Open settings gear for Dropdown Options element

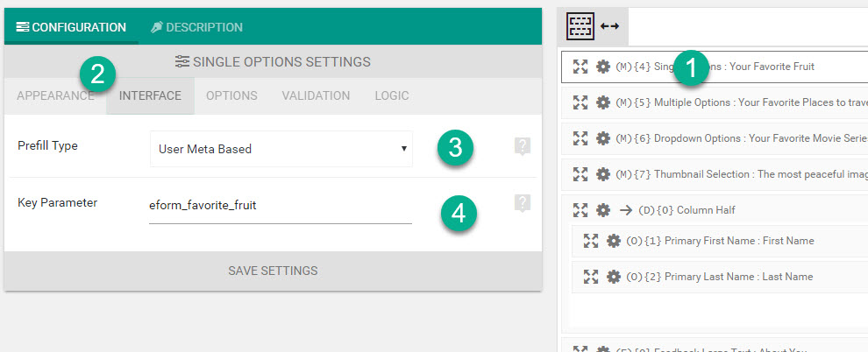603,138
